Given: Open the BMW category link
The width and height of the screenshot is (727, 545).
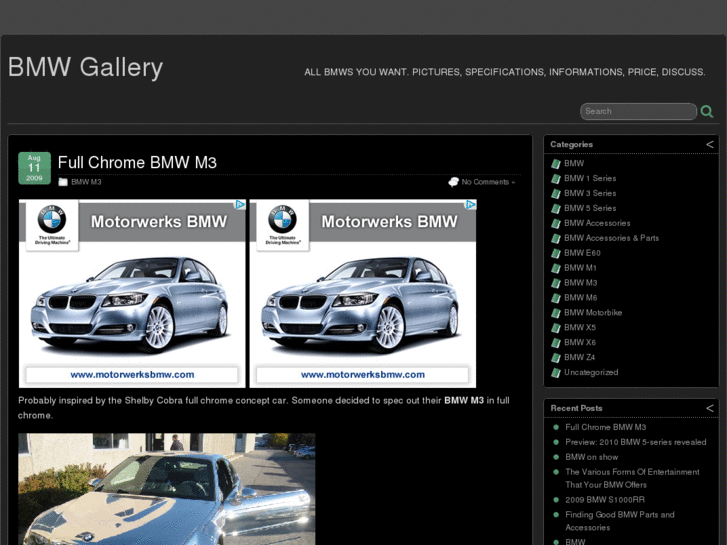Looking at the screenshot, I should click(574, 163).
